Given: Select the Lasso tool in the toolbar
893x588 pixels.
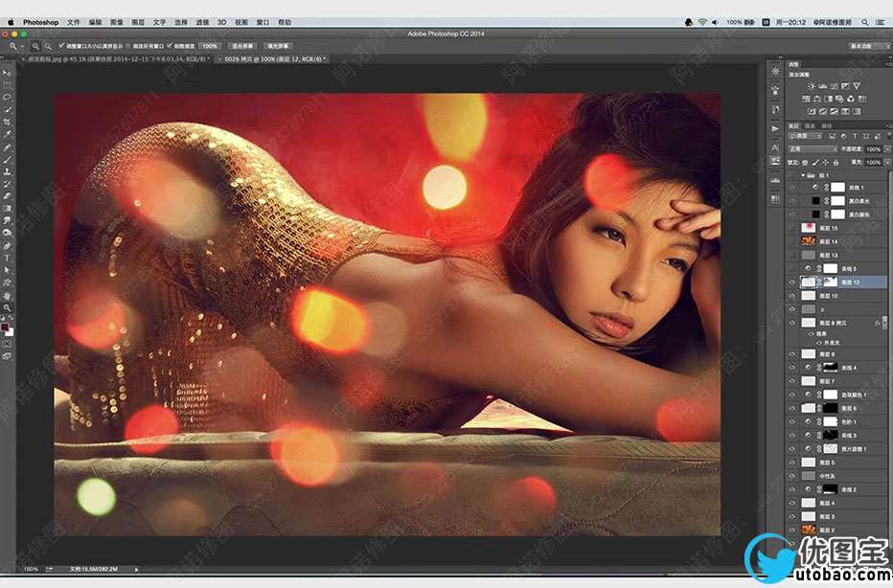Looking at the screenshot, I should coord(8,98).
